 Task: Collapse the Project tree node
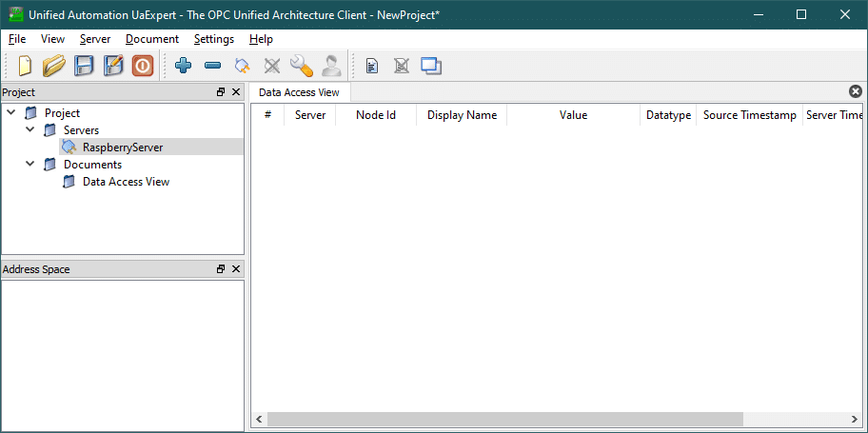click(x=11, y=113)
